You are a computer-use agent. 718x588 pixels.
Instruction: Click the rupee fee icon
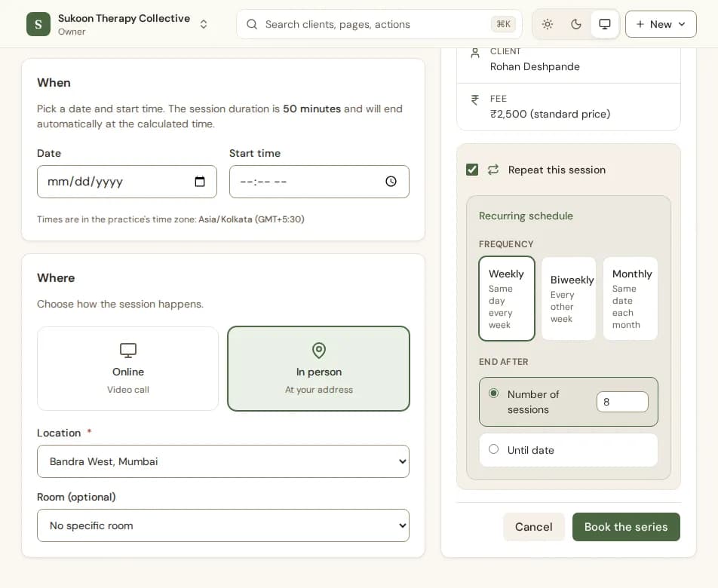click(x=475, y=100)
